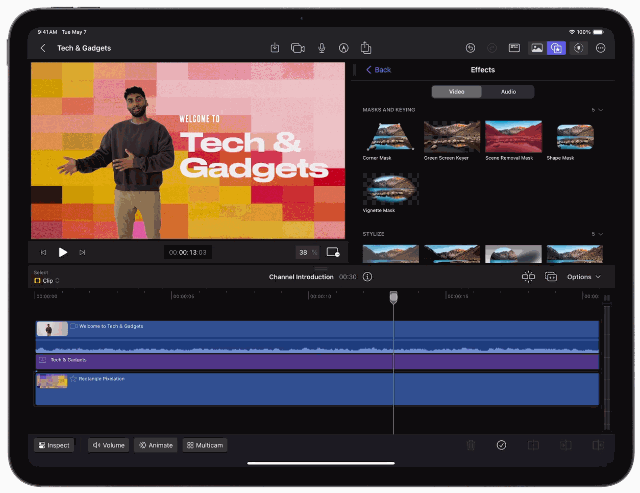Go back using the project back chevron

click(x=43, y=48)
